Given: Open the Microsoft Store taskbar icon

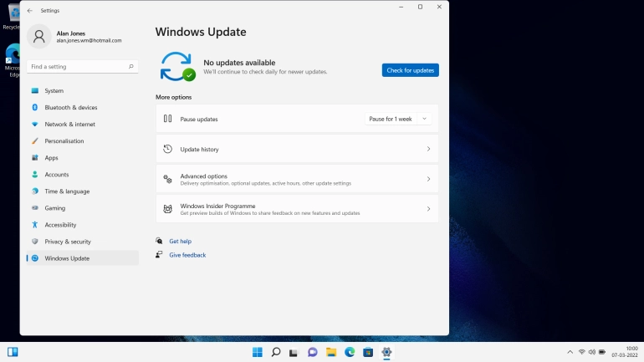Looking at the screenshot, I should pos(368,352).
